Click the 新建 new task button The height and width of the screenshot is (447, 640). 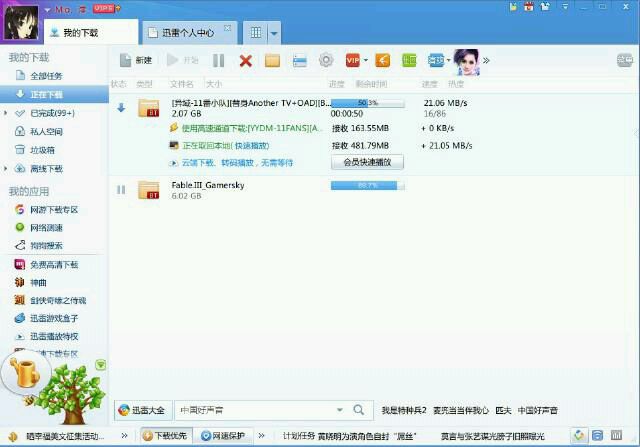click(136, 60)
